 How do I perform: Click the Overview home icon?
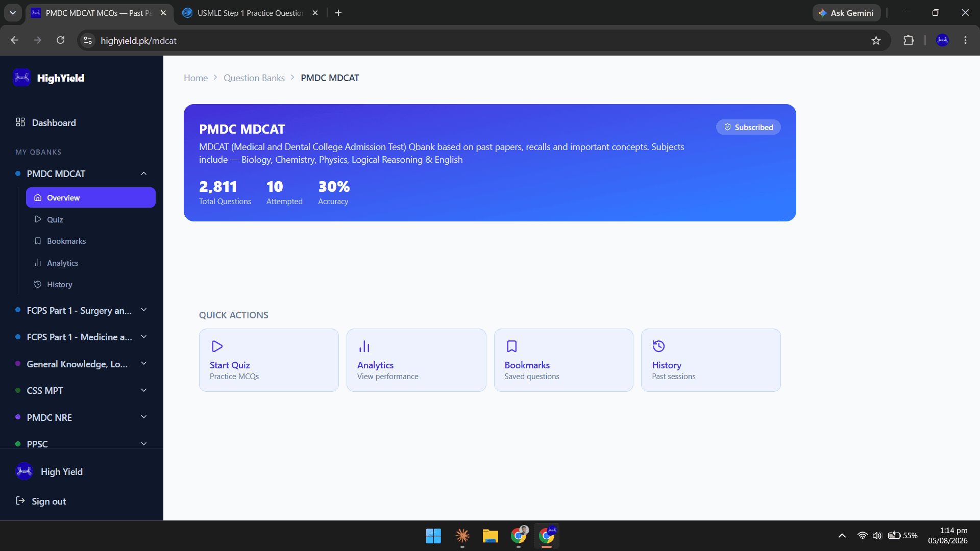tap(38, 197)
